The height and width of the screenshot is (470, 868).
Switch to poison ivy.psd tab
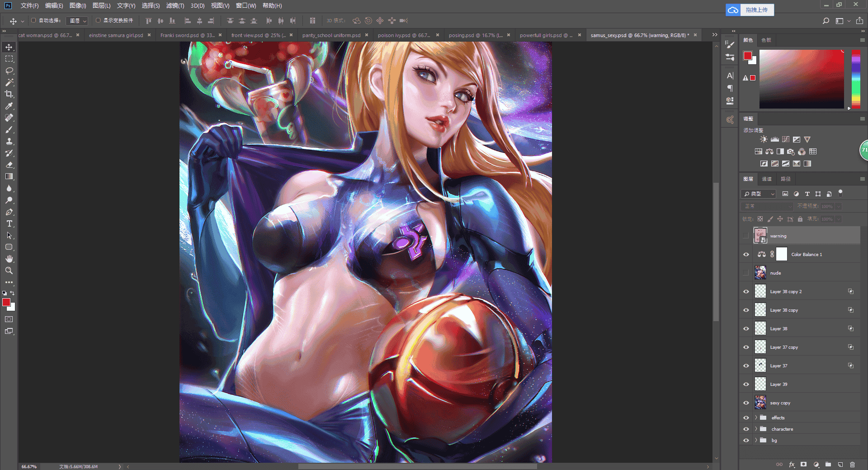pos(404,35)
